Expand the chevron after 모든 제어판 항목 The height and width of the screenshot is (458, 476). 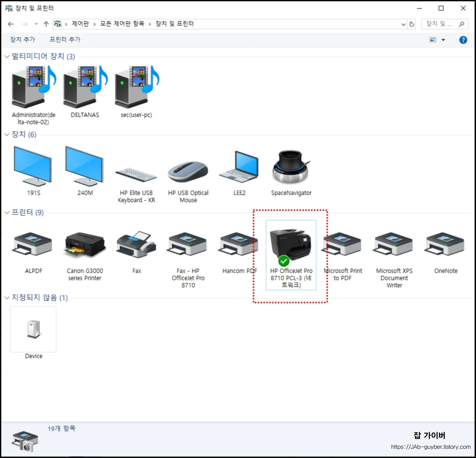(150, 24)
